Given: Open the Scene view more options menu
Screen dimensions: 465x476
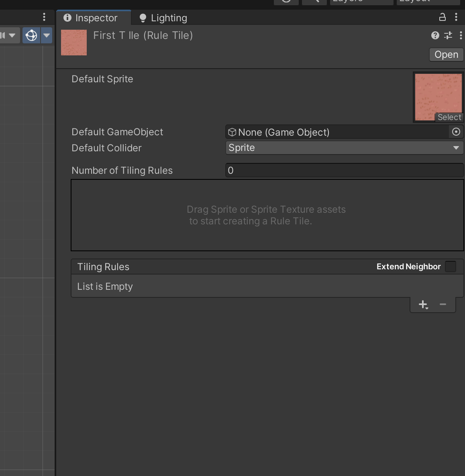Looking at the screenshot, I should pyautogui.click(x=44, y=17).
